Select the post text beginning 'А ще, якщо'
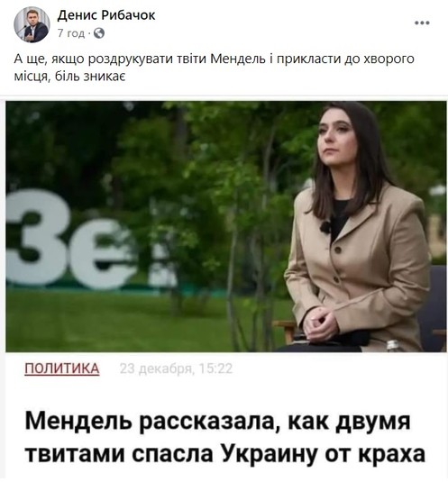Viewport: 448px width, 482px height. pos(214,68)
